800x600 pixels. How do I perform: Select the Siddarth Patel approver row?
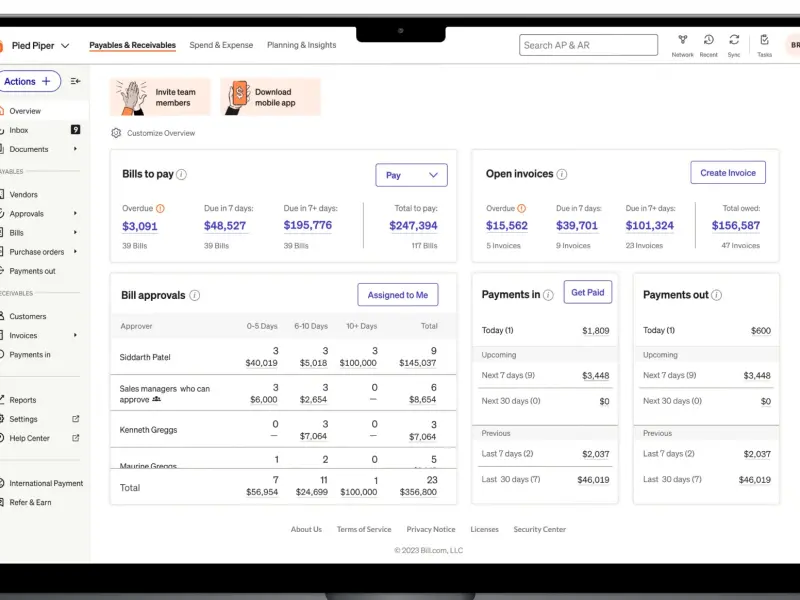click(x=283, y=357)
